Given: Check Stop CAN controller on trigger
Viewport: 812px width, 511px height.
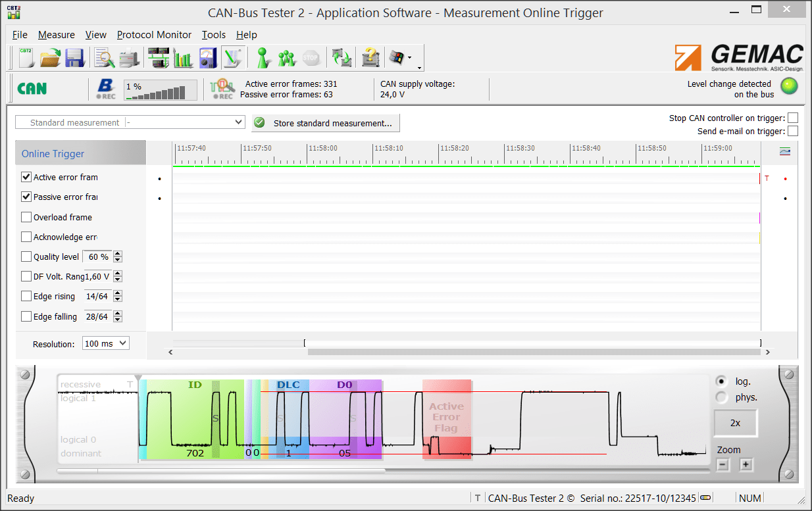Looking at the screenshot, I should [x=793, y=118].
